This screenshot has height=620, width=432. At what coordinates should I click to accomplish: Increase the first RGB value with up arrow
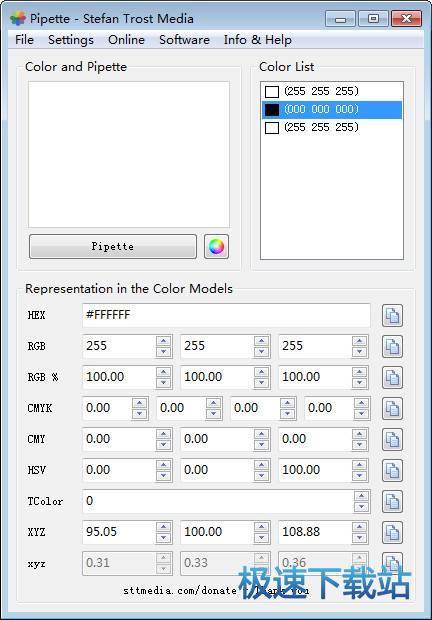(163, 341)
